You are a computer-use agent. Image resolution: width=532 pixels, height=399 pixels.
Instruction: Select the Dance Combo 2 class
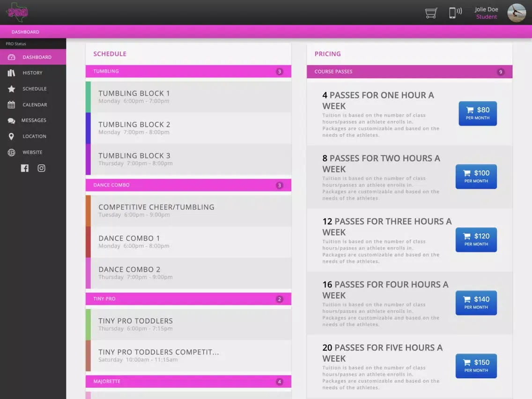tap(188, 273)
